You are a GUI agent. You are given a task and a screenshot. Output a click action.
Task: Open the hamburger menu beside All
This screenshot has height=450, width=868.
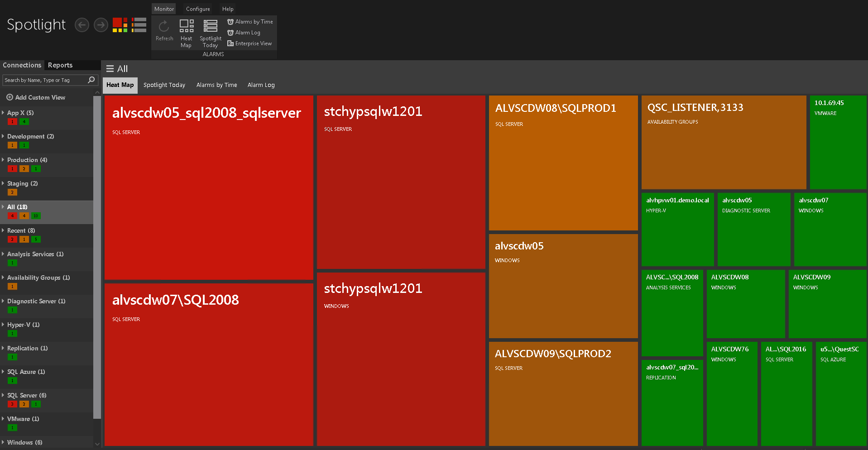[110, 69]
